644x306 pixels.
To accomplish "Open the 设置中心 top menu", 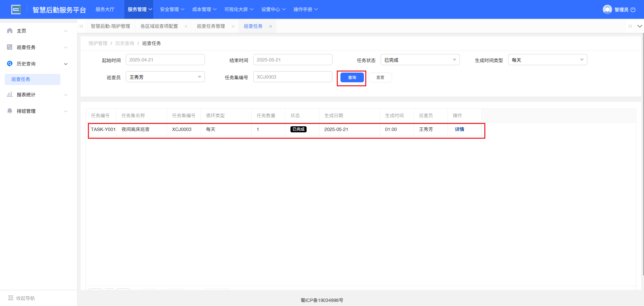I will click(273, 9).
